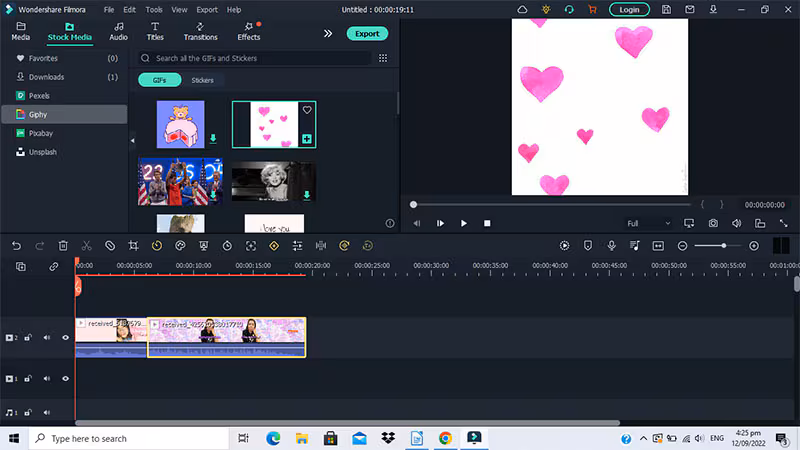The height and width of the screenshot is (450, 800).
Task: Add a marker with shield icon
Action: [x=588, y=246]
